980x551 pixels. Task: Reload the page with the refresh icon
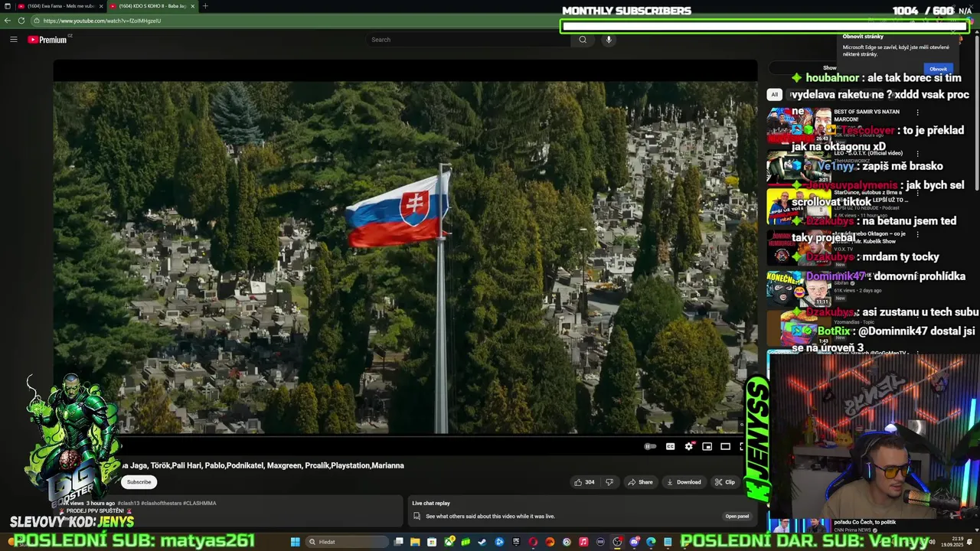click(21, 21)
